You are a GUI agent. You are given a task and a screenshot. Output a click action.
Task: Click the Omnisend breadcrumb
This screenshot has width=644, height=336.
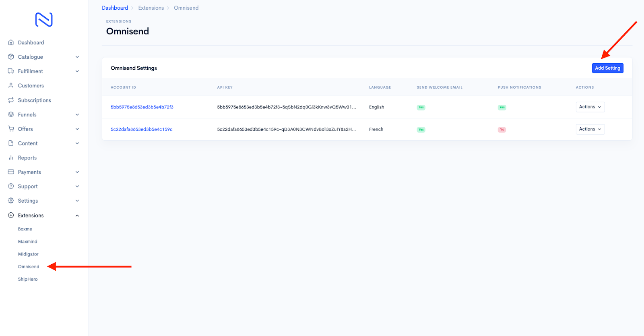point(186,8)
